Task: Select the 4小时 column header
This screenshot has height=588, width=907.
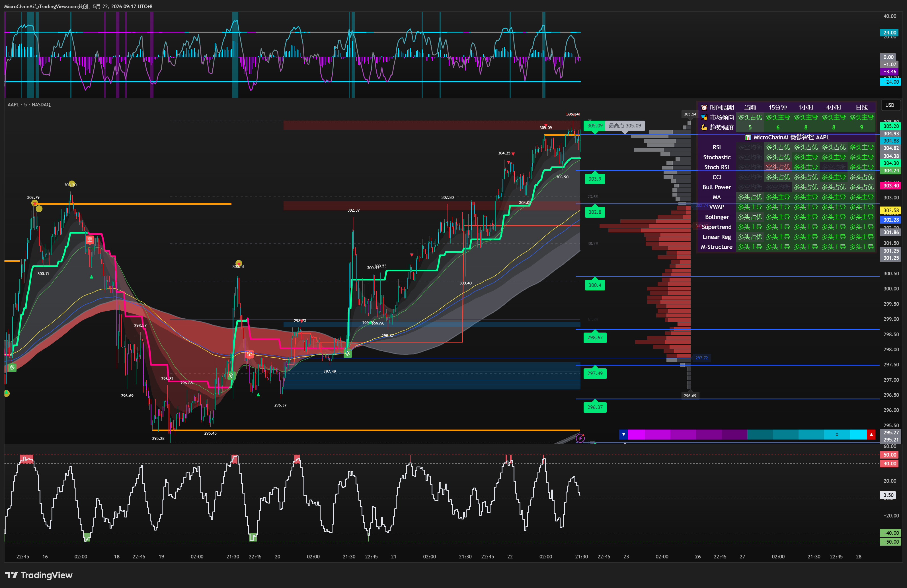Action: pos(834,108)
